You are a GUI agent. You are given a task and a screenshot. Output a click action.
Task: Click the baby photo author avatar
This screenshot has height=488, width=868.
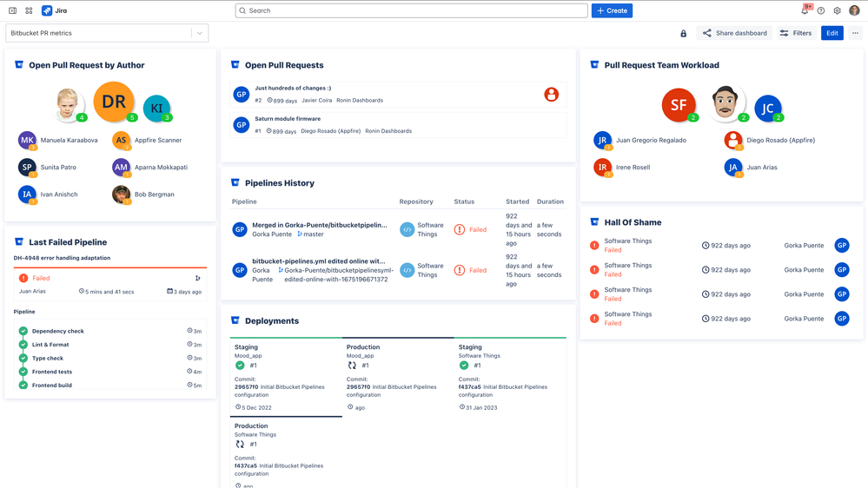pyautogui.click(x=68, y=104)
